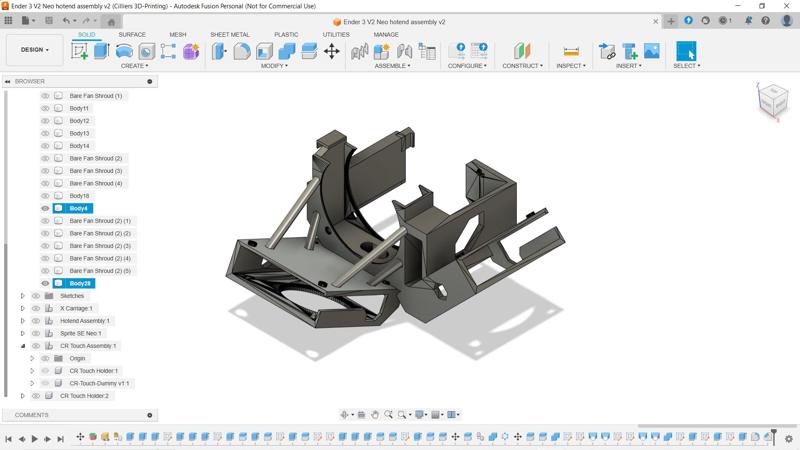Collapse the CR Touch Assembly:1 component
This screenshot has height=450, width=800.
(x=22, y=346)
